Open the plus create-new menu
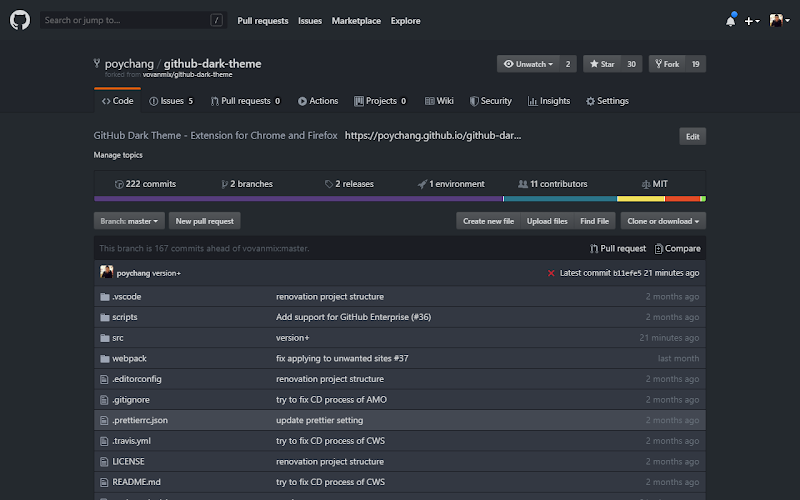The height and width of the screenshot is (500, 800). [x=752, y=21]
